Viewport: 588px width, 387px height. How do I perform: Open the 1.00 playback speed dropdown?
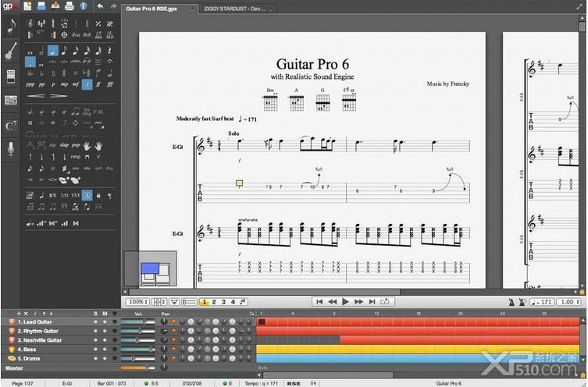point(569,302)
